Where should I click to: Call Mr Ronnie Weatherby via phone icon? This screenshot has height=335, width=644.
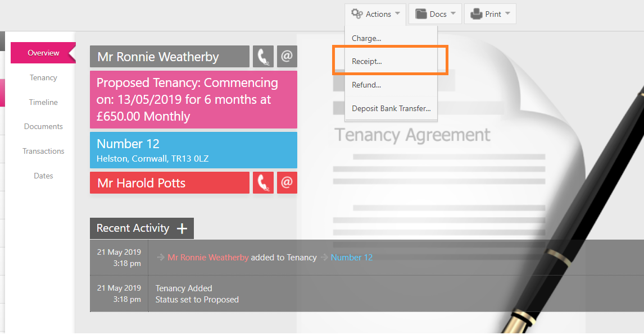coord(263,56)
